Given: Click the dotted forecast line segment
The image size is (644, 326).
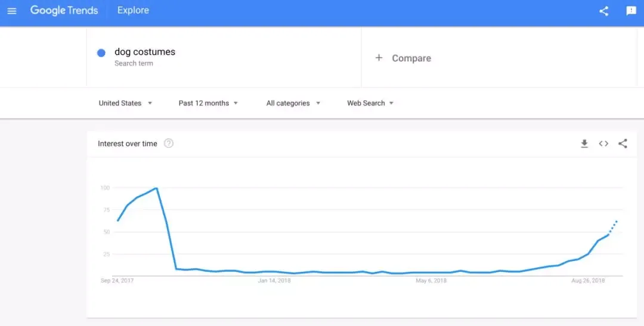Looking at the screenshot, I should click(613, 227).
